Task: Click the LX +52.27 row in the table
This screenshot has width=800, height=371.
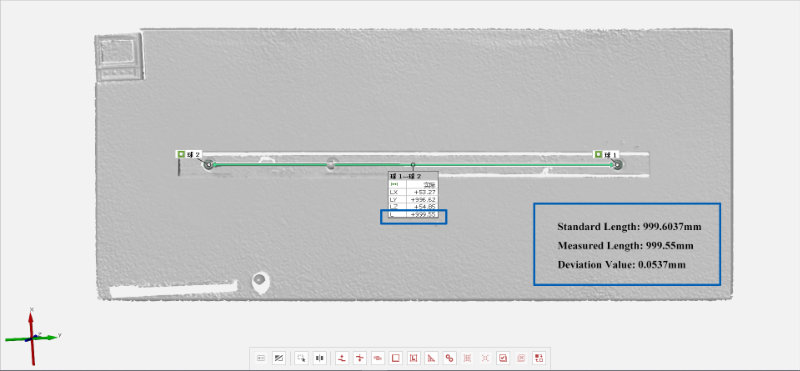Action: (413, 192)
